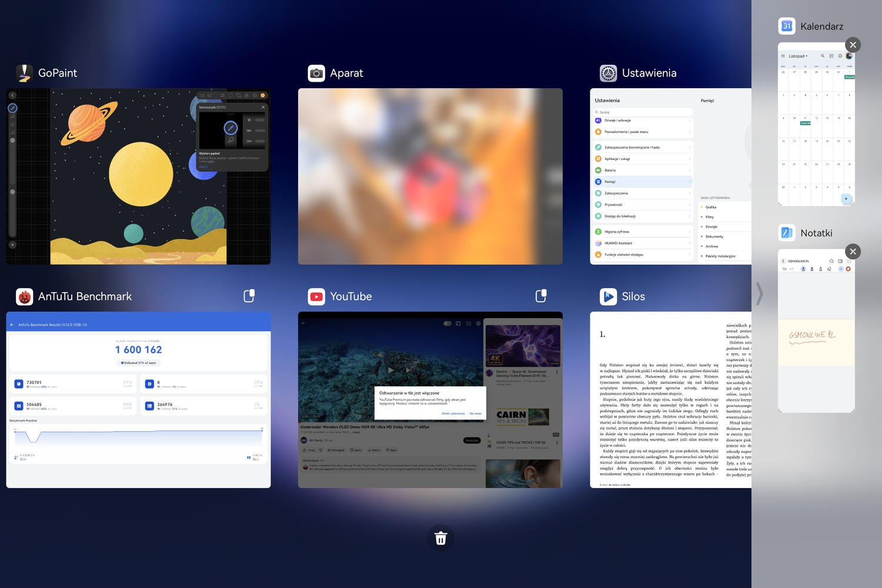Select the Ustawienia settings gear icon

coord(608,73)
